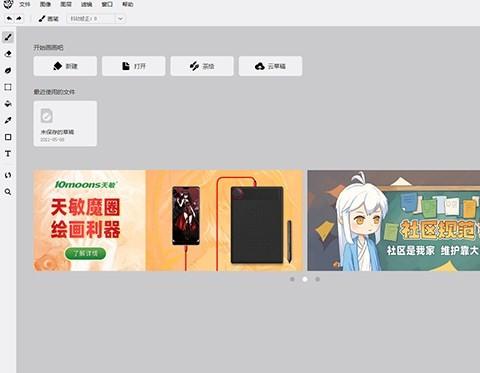Select the Shape rectangle tool
Image resolution: width=480 pixels, height=373 pixels.
(x=8, y=137)
